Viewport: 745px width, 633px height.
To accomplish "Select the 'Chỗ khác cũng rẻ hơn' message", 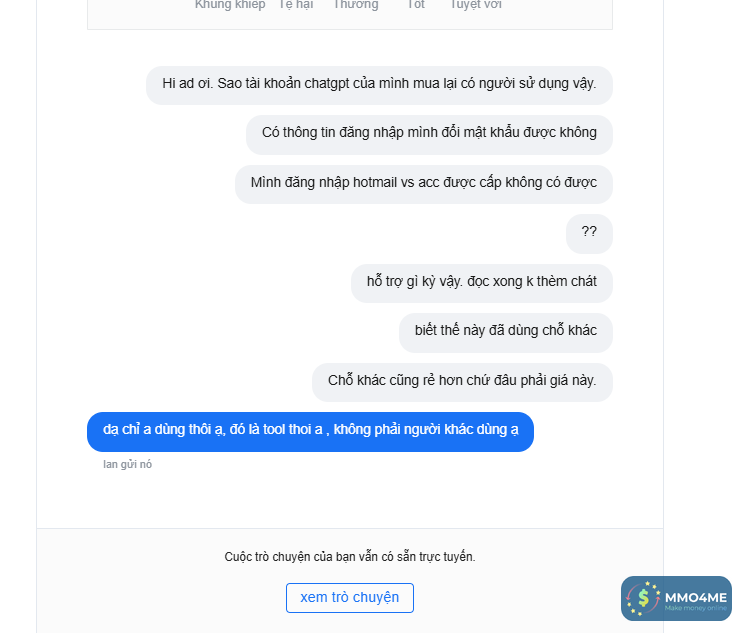I will (x=462, y=381).
